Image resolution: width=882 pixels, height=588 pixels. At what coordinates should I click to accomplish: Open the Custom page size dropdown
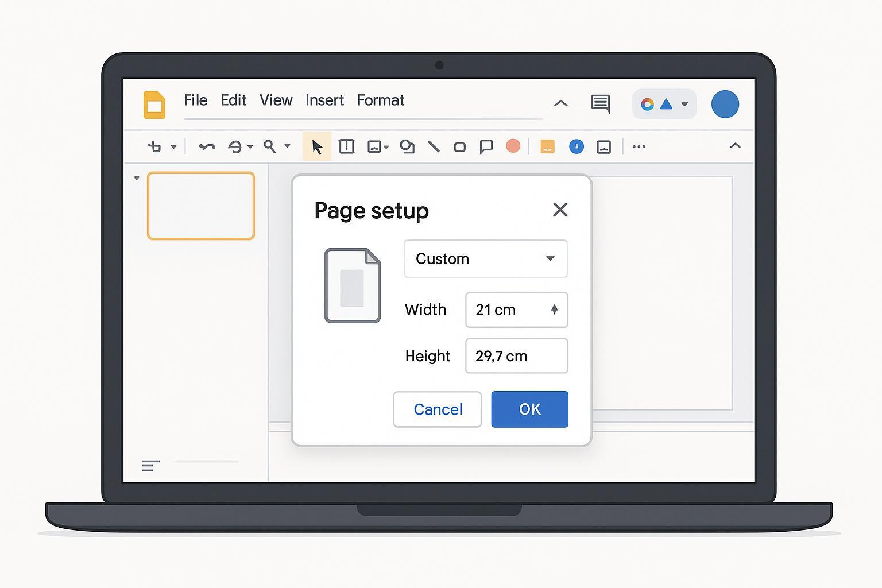tap(486, 259)
